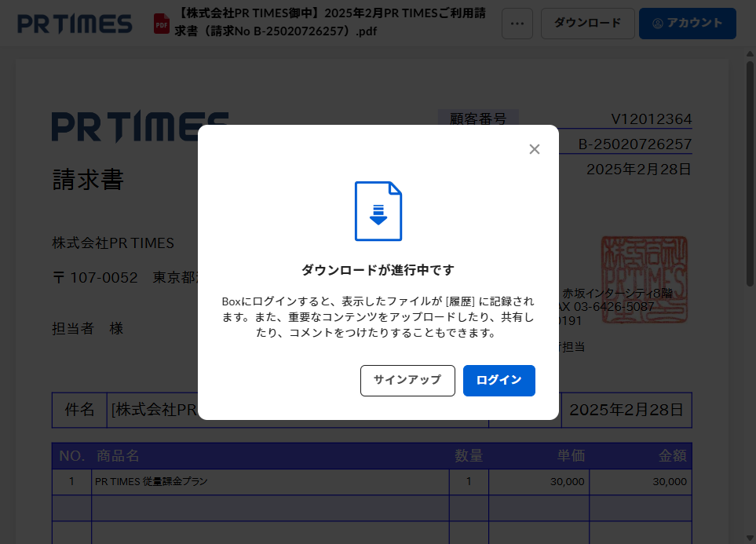The height and width of the screenshot is (544, 756).
Task: Click the 件名 cell label
Action: point(79,410)
